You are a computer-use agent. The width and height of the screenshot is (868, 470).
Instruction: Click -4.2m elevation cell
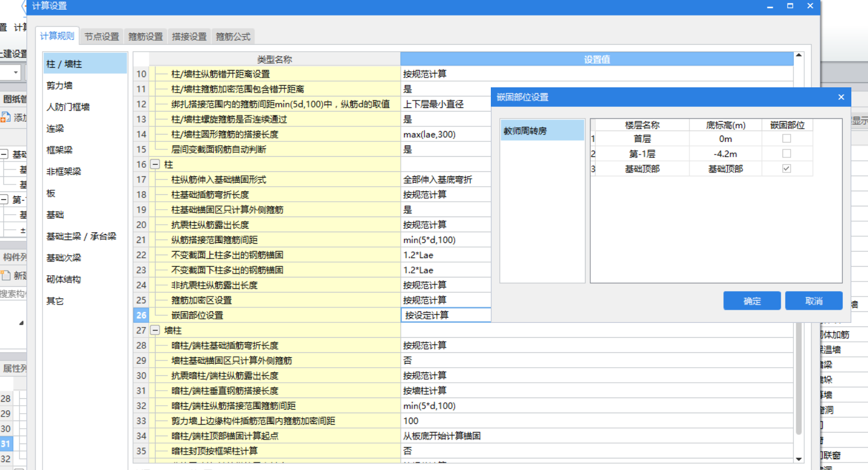point(726,153)
